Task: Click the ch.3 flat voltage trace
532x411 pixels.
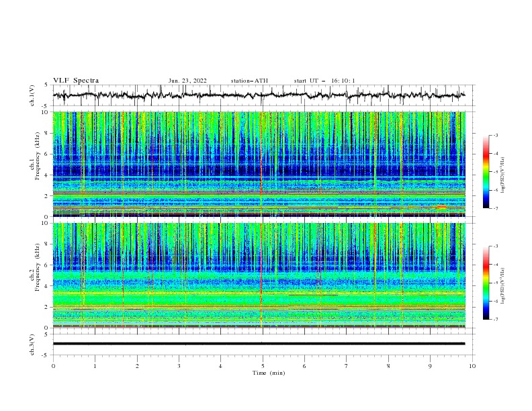Action: click(259, 344)
